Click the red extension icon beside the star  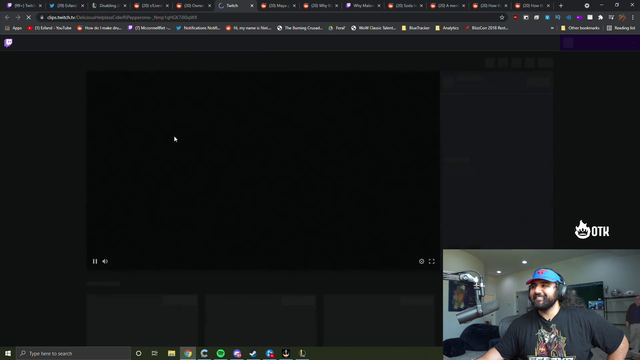tap(515, 18)
